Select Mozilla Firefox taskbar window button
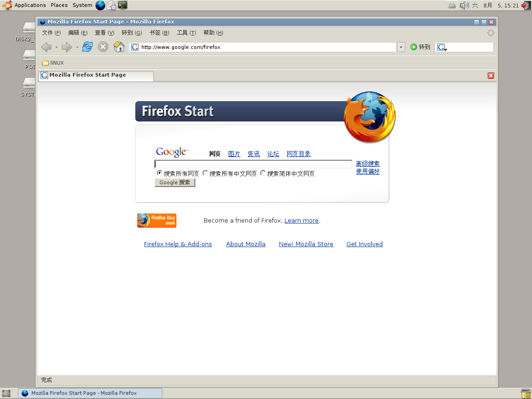The height and width of the screenshot is (399, 532). pos(90,393)
